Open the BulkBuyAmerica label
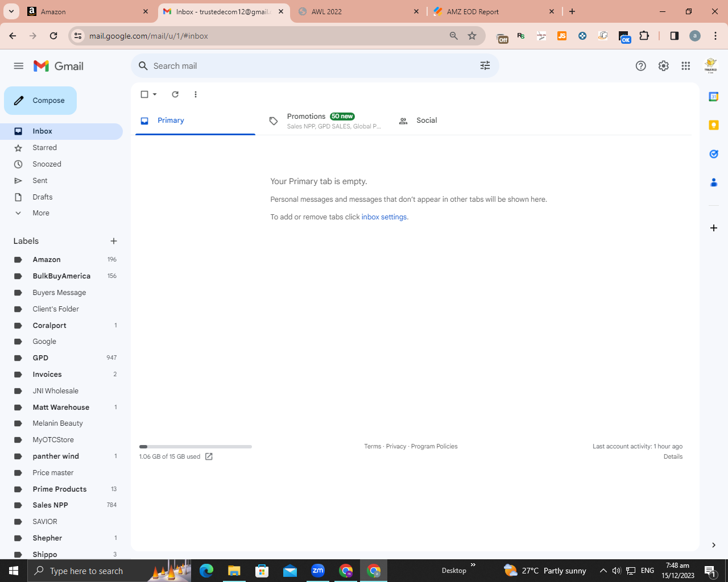Screen dimensions: 728x582 click(x=61, y=276)
